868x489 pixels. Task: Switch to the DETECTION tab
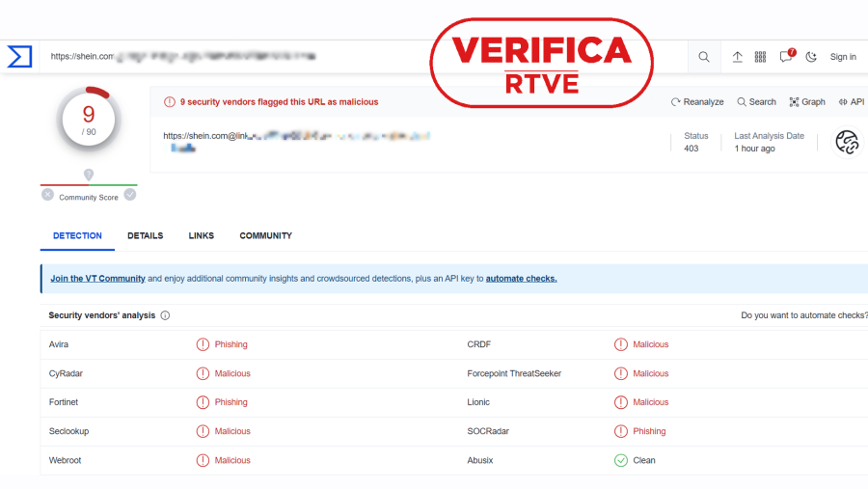[77, 235]
